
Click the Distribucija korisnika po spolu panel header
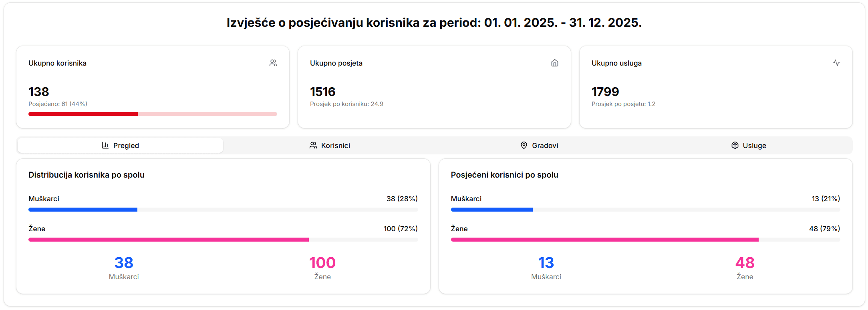coord(86,174)
